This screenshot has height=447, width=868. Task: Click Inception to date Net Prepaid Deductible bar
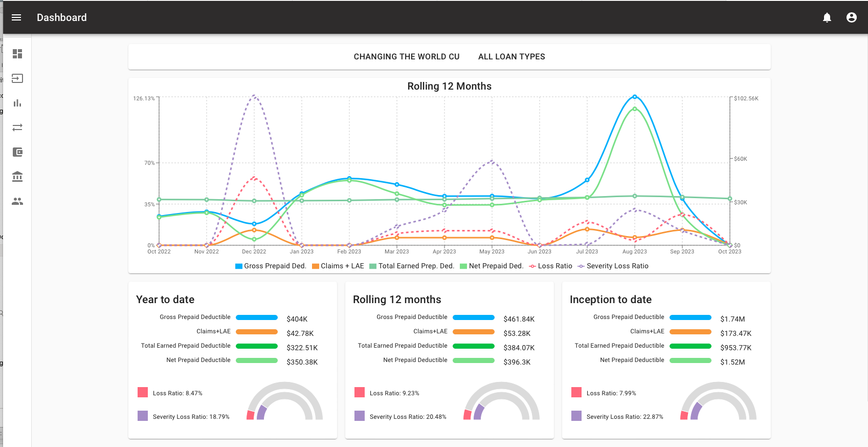tap(691, 360)
